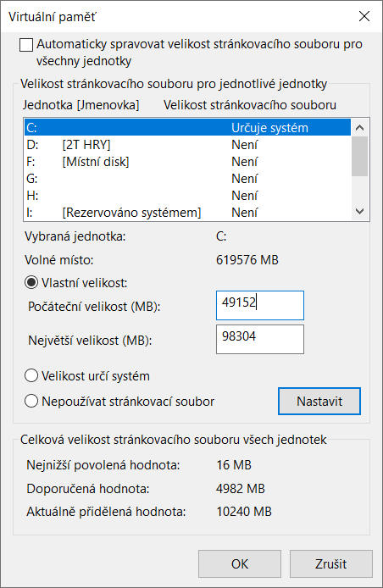Select drive D: [2T HRY]
The image size is (383, 588).
click(x=187, y=144)
